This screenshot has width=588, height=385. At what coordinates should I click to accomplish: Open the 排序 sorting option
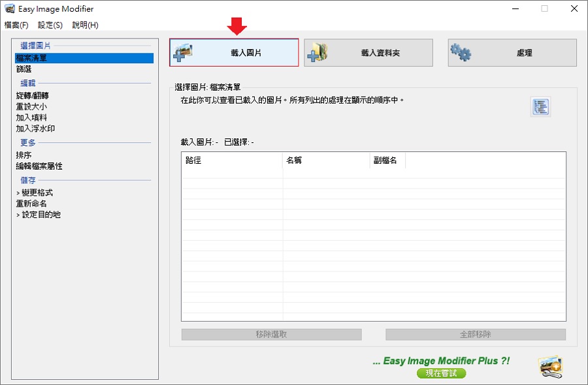pyautogui.click(x=24, y=155)
